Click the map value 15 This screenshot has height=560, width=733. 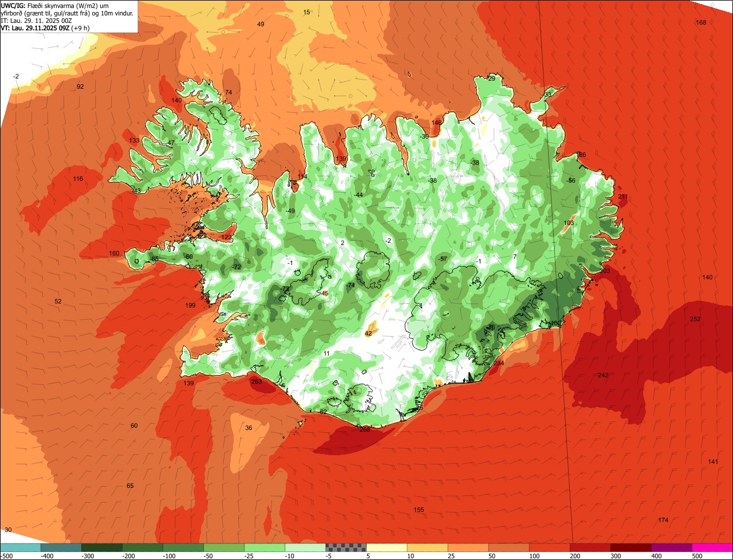(306, 12)
